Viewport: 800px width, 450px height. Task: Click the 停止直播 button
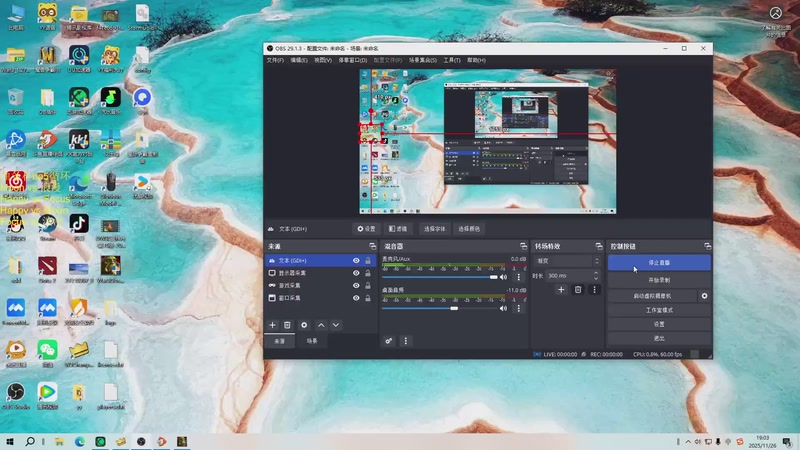click(x=659, y=263)
